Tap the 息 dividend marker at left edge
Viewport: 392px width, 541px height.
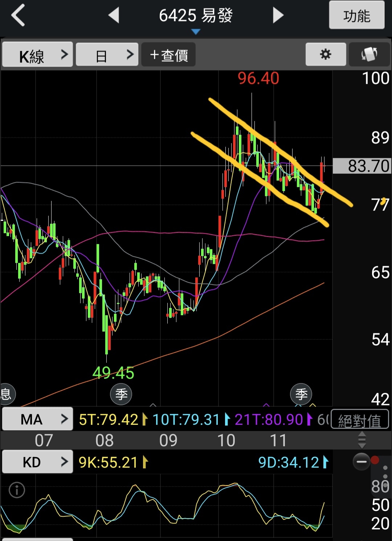6,394
